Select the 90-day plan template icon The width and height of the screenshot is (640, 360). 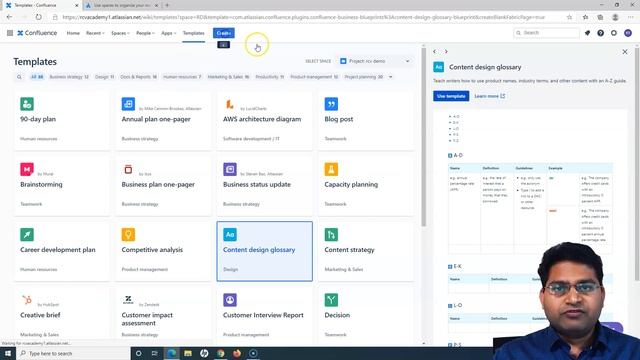coord(27,104)
